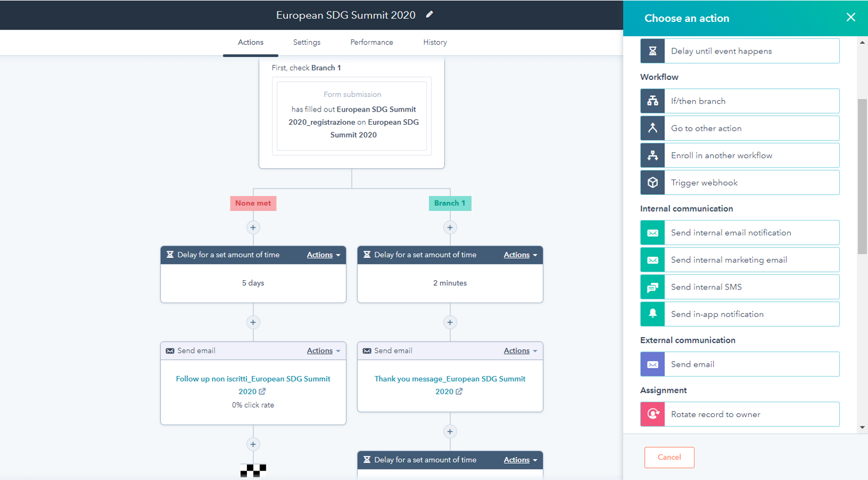Select the Branch 1 label
The width and height of the screenshot is (868, 480).
pyautogui.click(x=450, y=203)
